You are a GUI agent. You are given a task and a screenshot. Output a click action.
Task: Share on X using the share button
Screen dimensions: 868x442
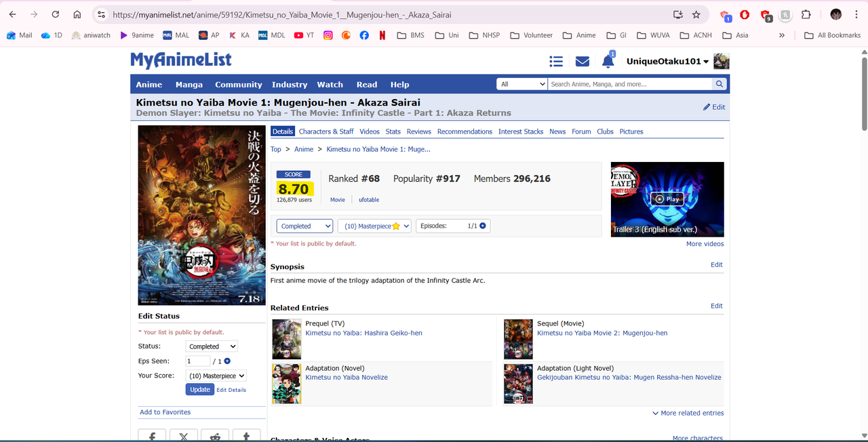coord(184,436)
